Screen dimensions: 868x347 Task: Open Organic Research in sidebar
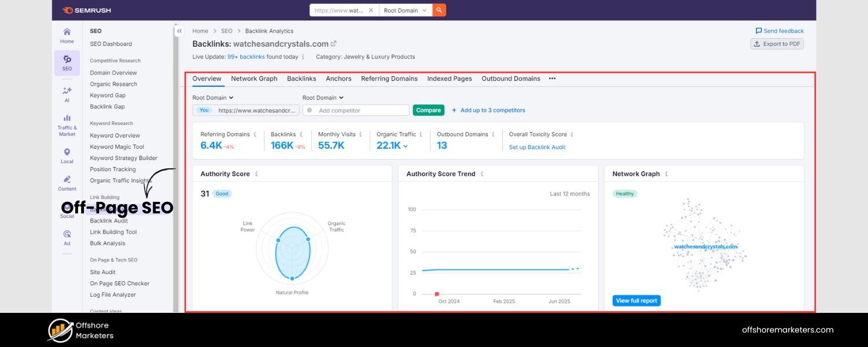(x=113, y=84)
